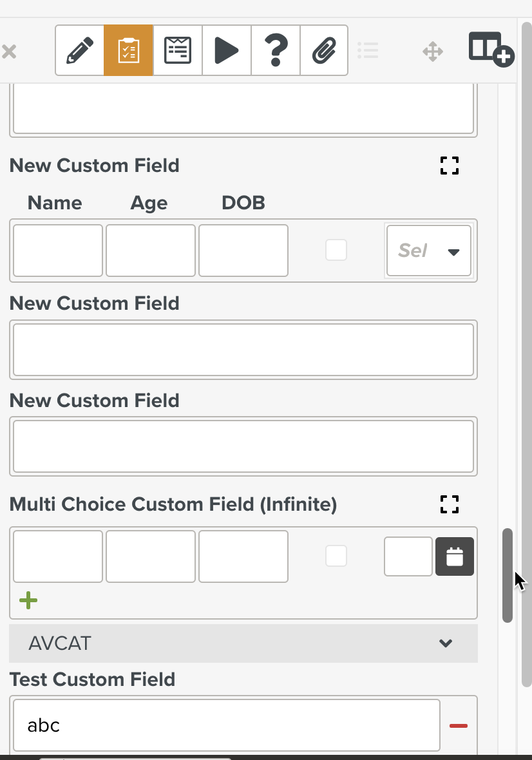Viewport: 532px width, 760px height.
Task: Click the vertical scrollbar thumb
Action: coord(508,575)
